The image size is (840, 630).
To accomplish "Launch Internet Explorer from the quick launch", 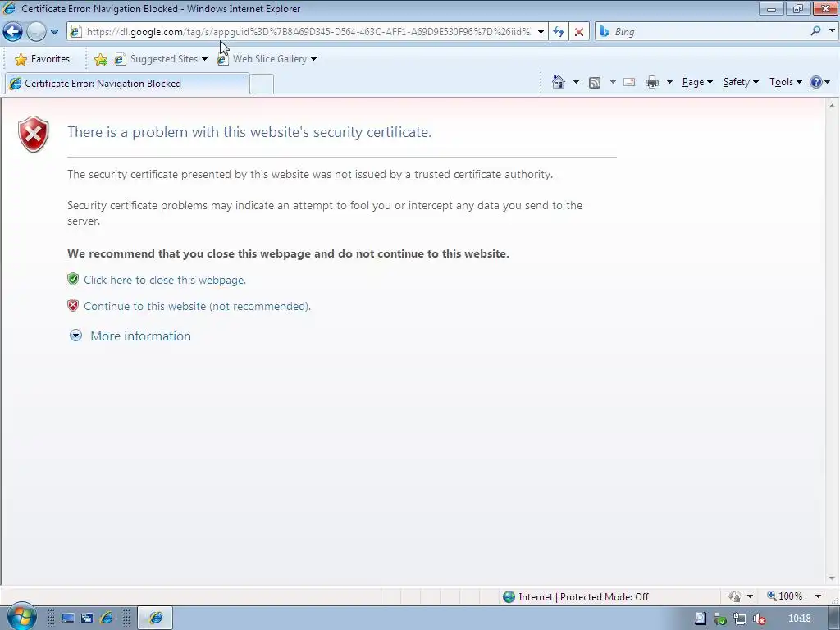I will point(107,619).
